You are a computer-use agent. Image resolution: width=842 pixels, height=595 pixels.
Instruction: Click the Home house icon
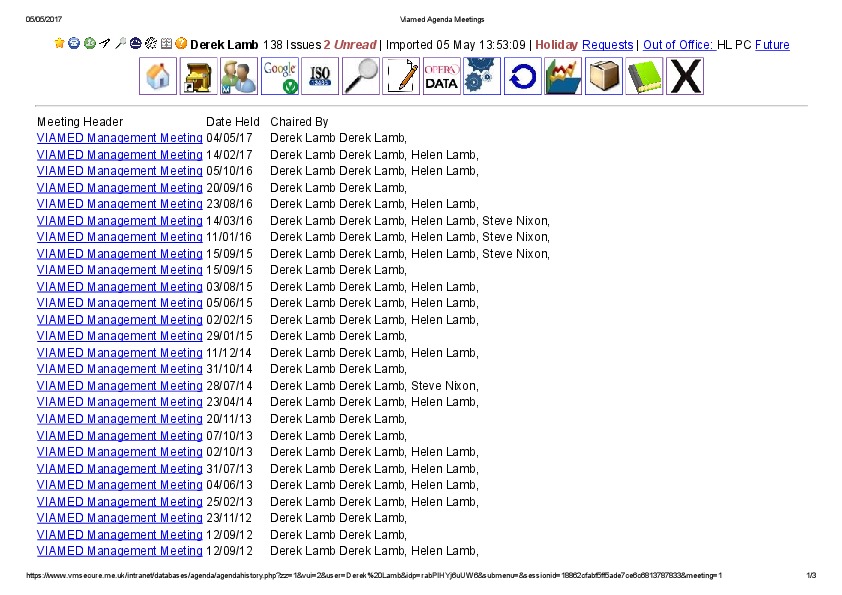158,76
